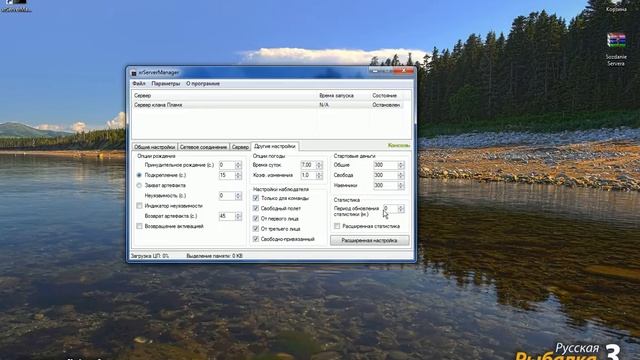
Task: Switch to the Общие настройки tab
Action: click(155, 147)
